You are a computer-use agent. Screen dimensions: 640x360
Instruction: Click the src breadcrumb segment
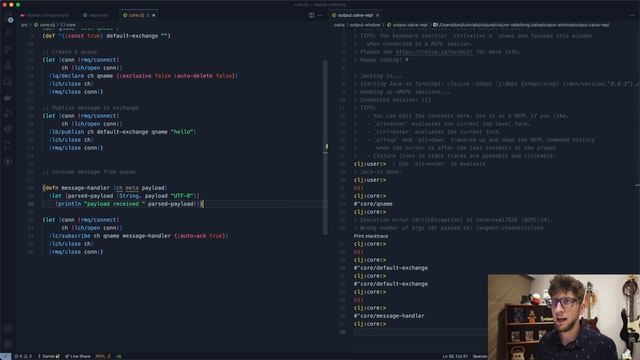24,25
